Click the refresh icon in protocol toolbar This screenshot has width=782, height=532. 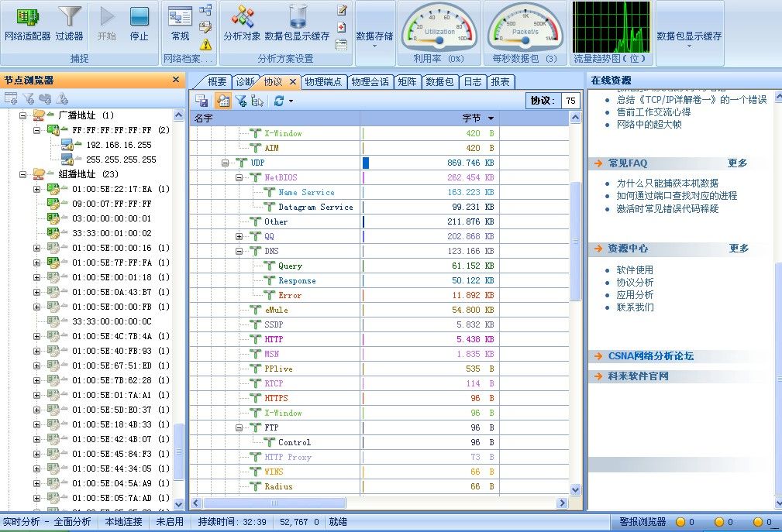(279, 101)
